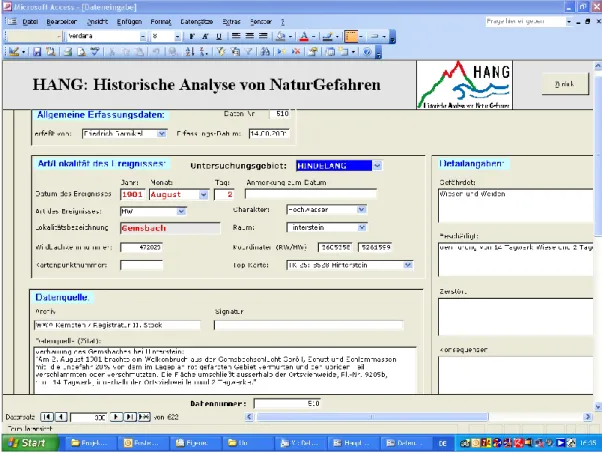Open the Verdana font name dropdown
This screenshot has height=454, width=602.
tap(143, 36)
